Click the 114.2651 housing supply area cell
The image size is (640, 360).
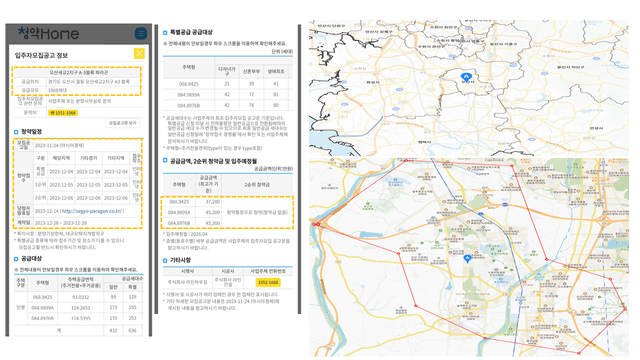(80, 308)
